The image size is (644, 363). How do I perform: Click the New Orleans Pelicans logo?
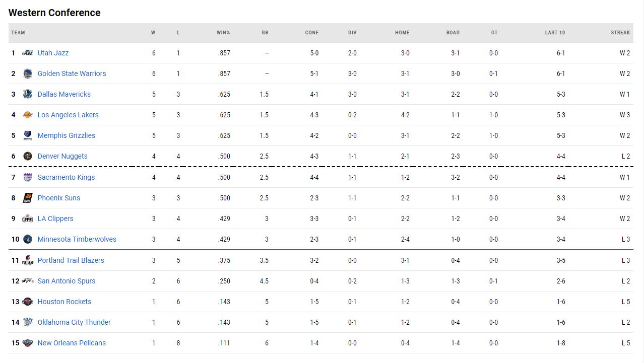28,343
